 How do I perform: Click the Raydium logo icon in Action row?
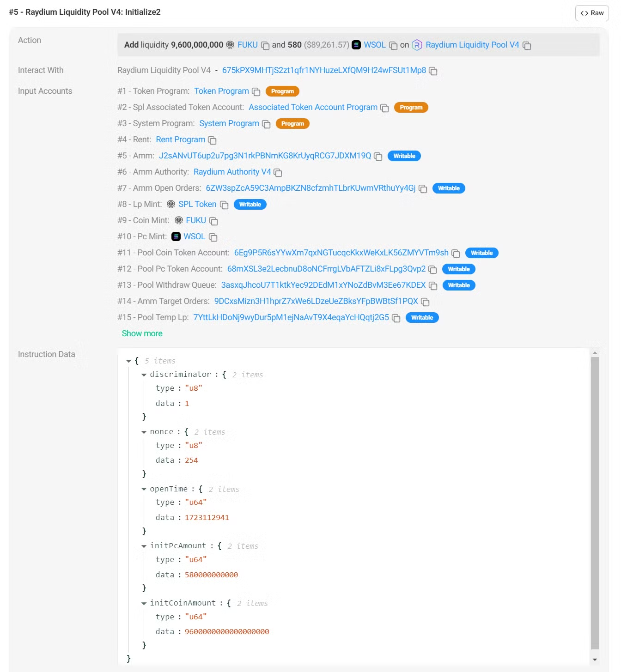pos(417,45)
